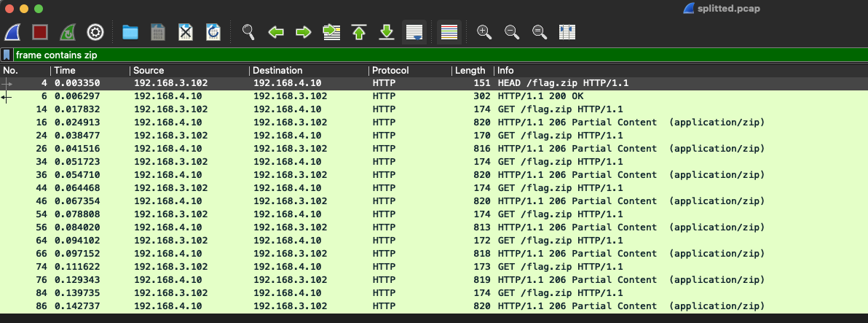Find a packet with magnifier
Viewport: 868px width, 323px height.
[x=248, y=32]
